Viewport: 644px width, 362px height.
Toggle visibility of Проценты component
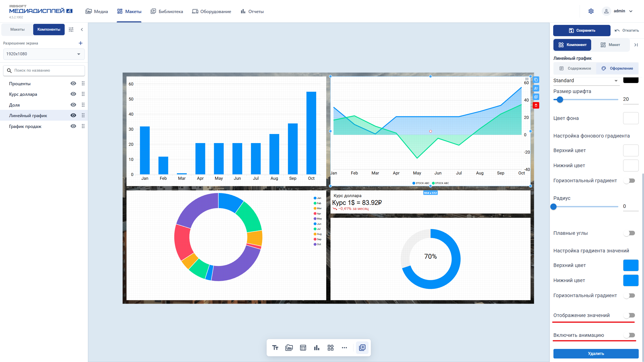click(73, 83)
